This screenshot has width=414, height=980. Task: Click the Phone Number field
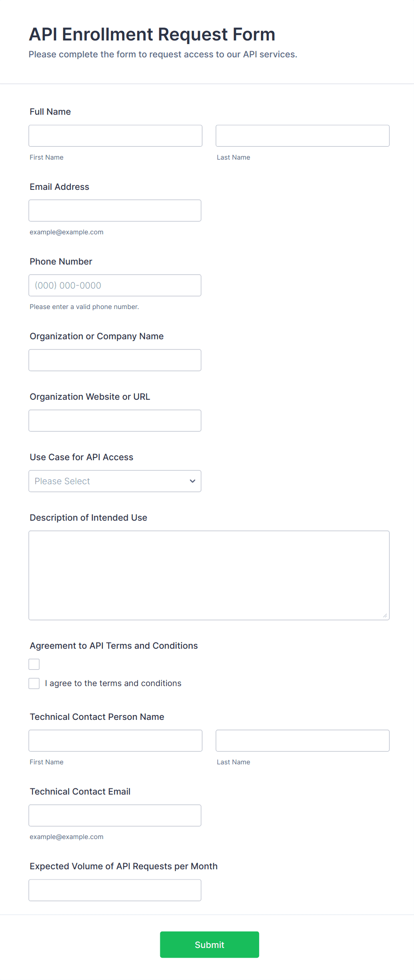pos(115,285)
